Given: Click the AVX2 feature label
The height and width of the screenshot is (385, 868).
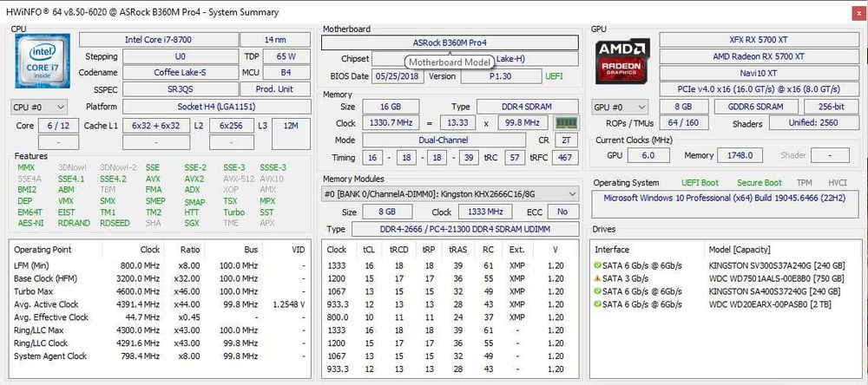Looking at the screenshot, I should point(194,179).
